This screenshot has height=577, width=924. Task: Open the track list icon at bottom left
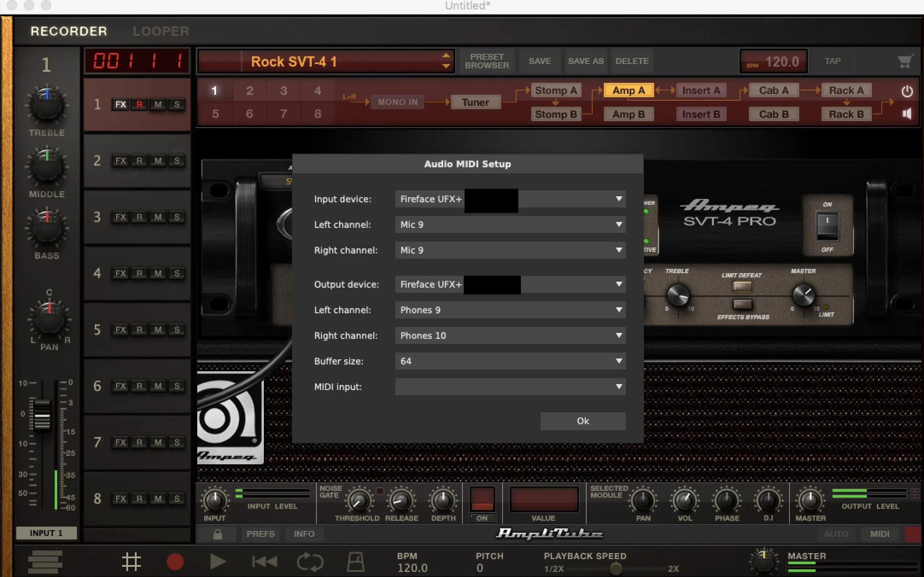pyautogui.click(x=45, y=562)
